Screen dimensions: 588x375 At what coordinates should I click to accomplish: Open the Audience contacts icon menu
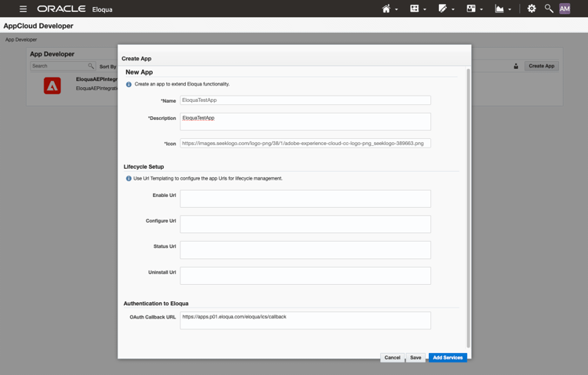point(471,9)
